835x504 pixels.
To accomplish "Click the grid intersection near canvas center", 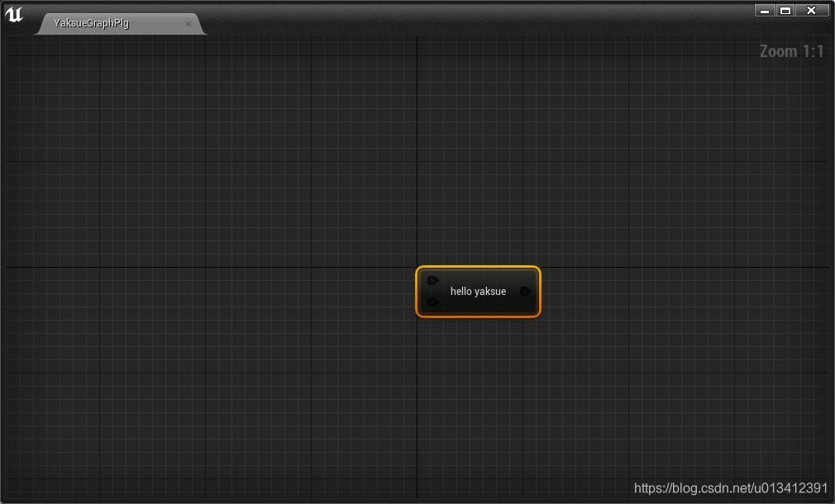I will click(x=417, y=266).
